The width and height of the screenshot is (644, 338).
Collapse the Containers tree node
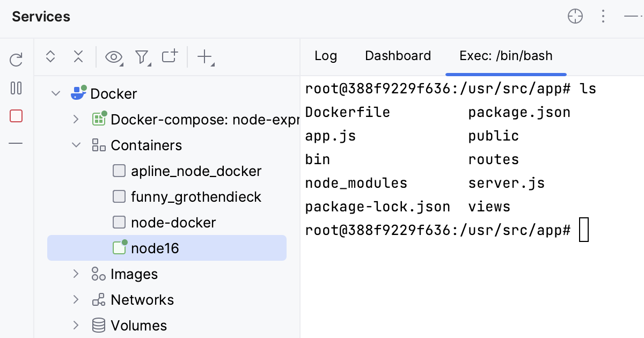coord(76,145)
